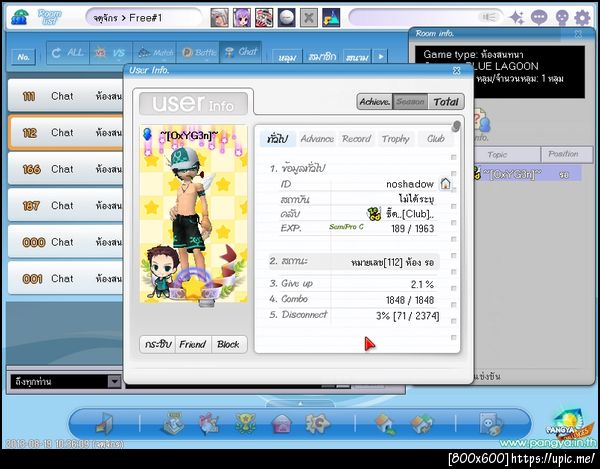Viewport: 600px width, 469px height.
Task: Click the house with green arrow icon
Action: tap(385, 424)
